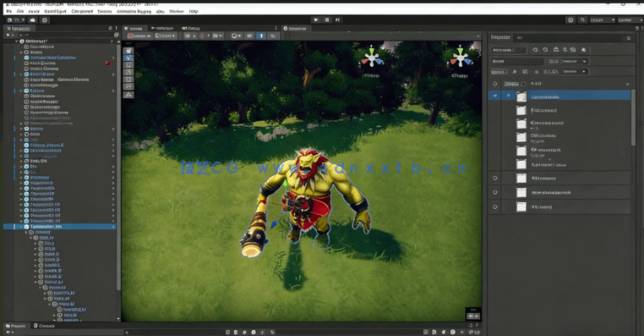This screenshot has width=644, height=336.
Task: Select the thumbnail on the highlighted Inspector row
Action: pos(521,96)
